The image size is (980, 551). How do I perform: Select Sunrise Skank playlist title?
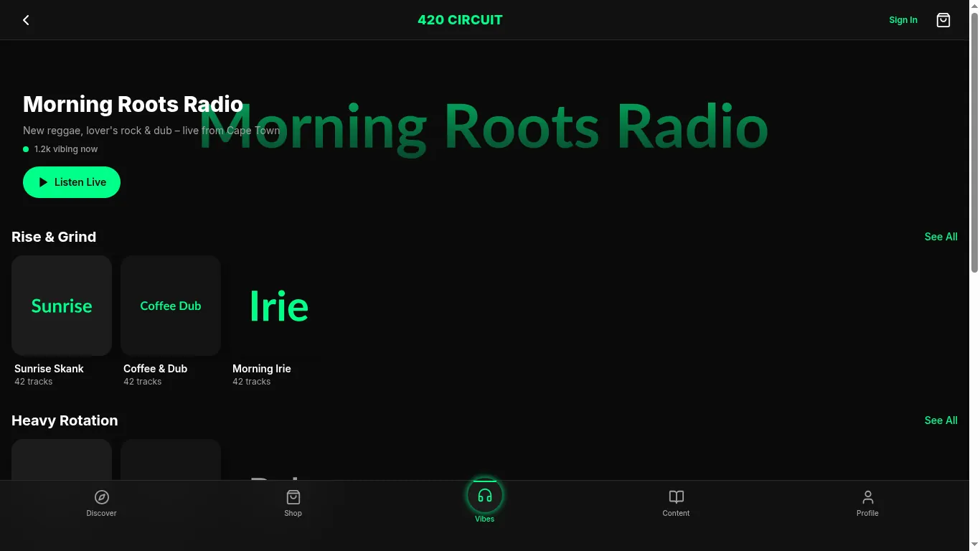click(49, 369)
